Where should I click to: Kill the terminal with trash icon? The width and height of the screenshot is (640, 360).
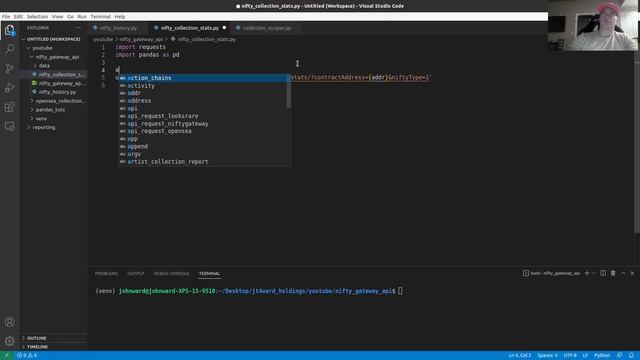click(613, 273)
